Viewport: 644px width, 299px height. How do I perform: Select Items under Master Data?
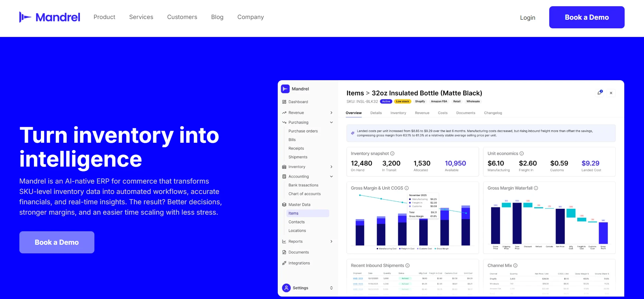pyautogui.click(x=308, y=213)
